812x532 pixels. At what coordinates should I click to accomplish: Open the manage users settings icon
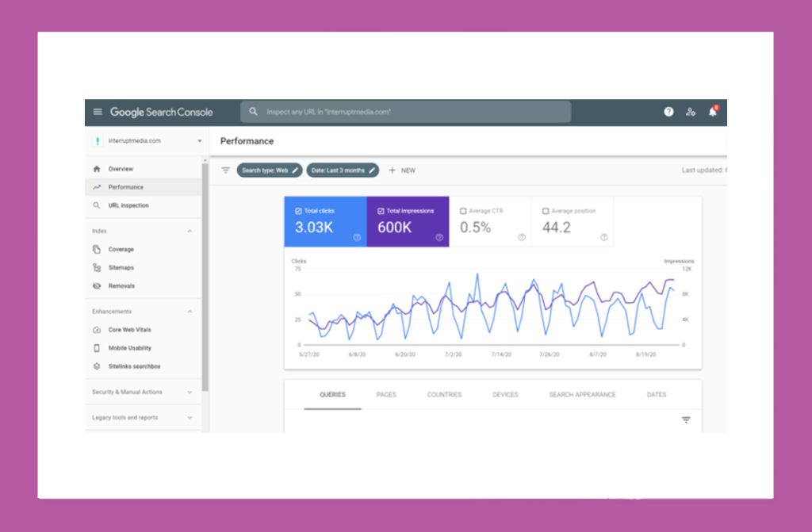[x=691, y=112]
